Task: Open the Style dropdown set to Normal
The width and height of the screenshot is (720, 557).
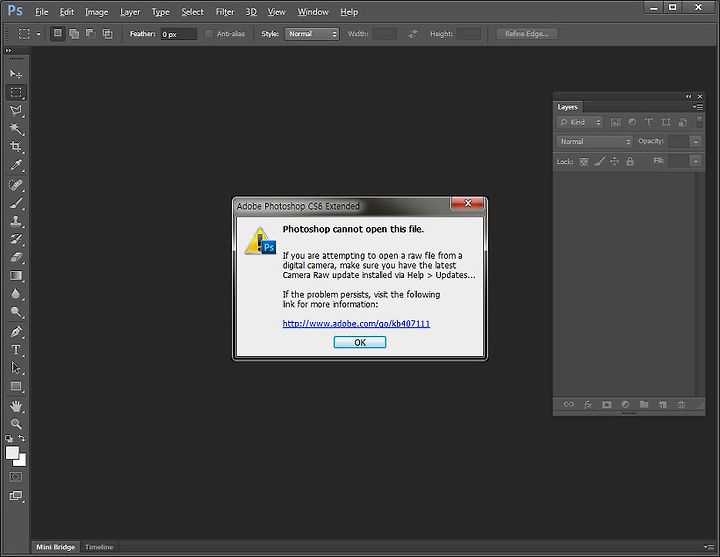Action: click(x=312, y=34)
